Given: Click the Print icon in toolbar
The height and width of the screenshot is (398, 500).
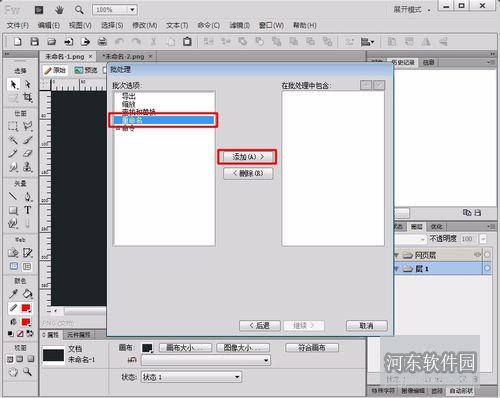Looking at the screenshot, I should (x=103, y=42).
